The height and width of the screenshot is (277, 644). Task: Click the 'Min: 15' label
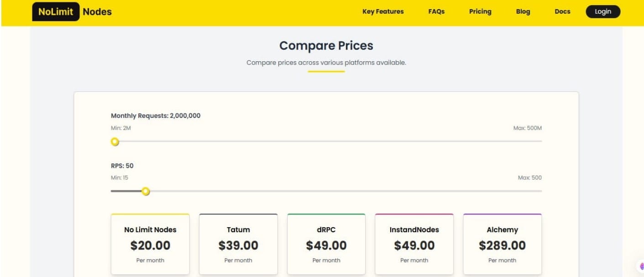pyautogui.click(x=120, y=177)
